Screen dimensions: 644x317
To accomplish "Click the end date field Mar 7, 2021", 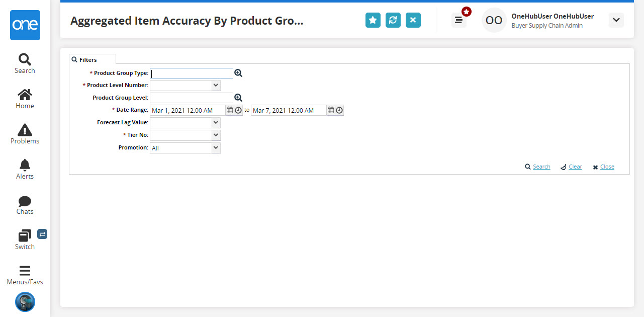I will click(289, 110).
